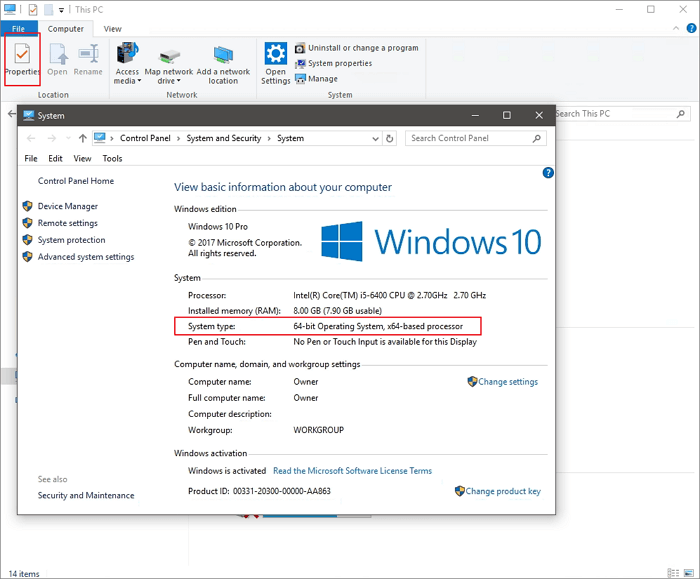Open the recent locations dropdown in System window
Image resolution: width=700 pixels, height=579 pixels.
[68, 138]
